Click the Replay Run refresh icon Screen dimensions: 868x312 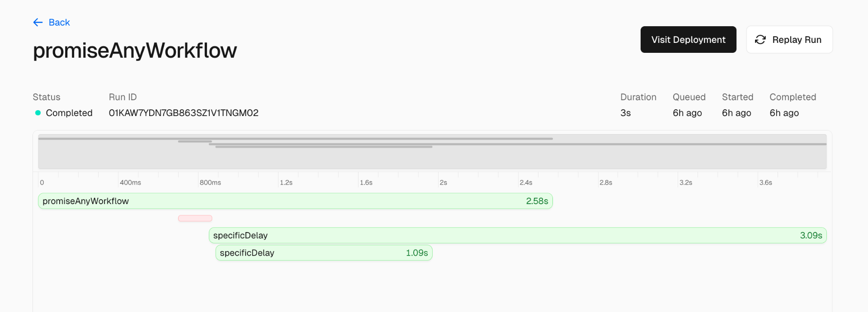[760, 40]
